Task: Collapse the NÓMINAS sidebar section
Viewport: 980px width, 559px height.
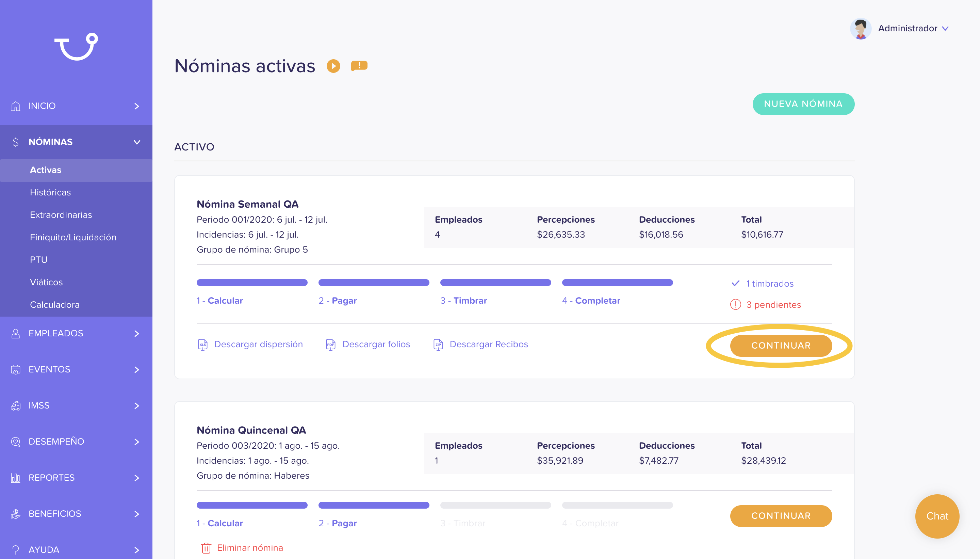Action: (76, 142)
